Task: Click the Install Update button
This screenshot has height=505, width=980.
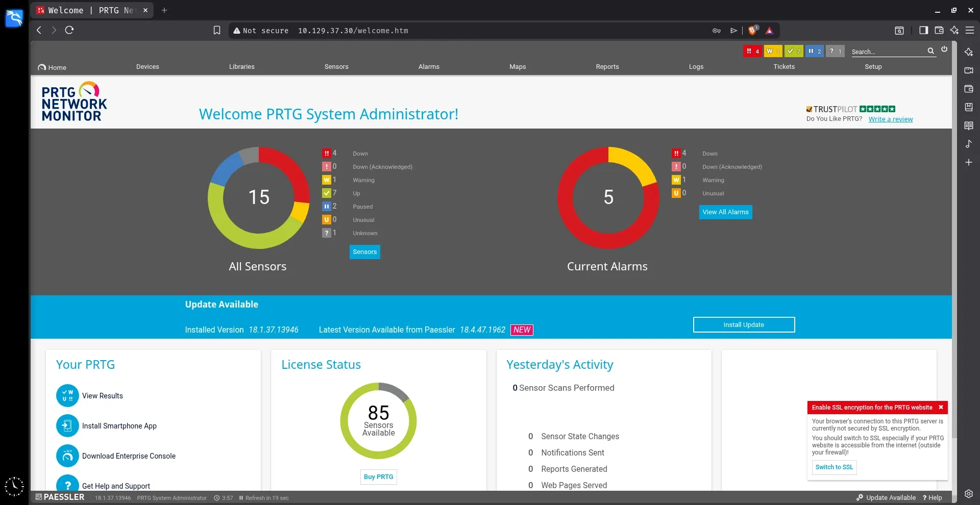Action: (x=744, y=325)
